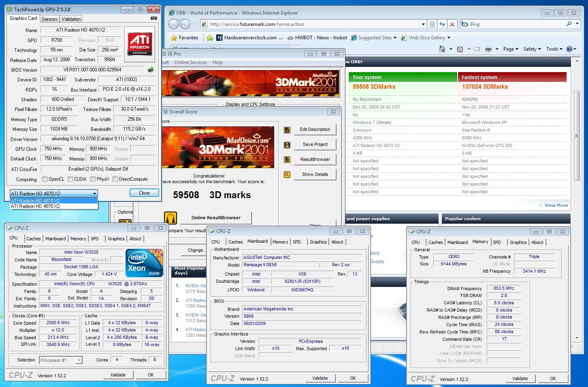Click the BIOS save chip icon in GPU-Z
The width and height of the screenshot is (588, 387).
[x=151, y=70]
